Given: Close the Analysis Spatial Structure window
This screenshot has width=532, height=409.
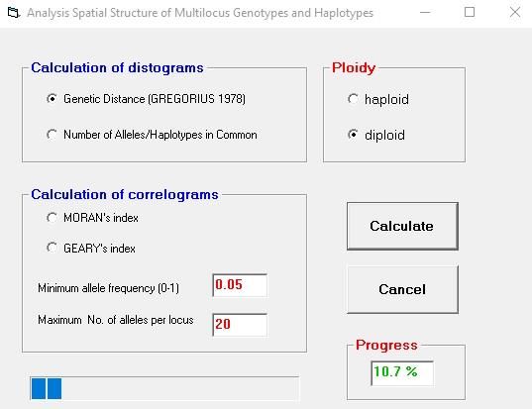Looking at the screenshot, I should [515, 13].
